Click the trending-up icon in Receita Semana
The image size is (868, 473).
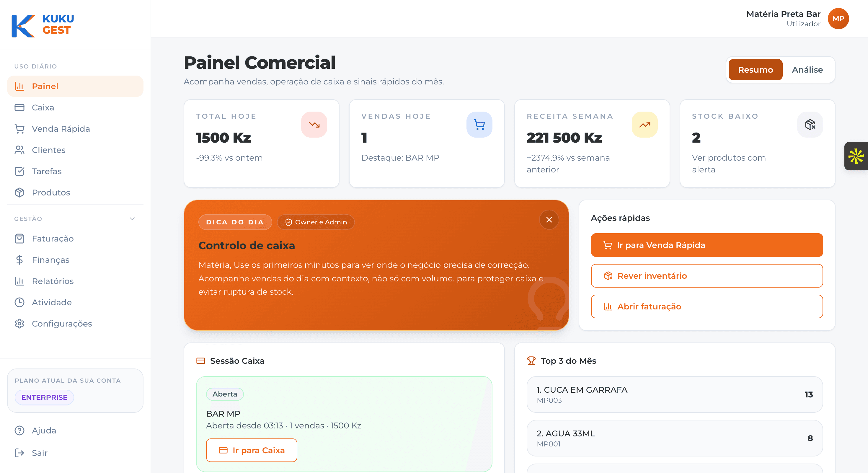(644, 125)
